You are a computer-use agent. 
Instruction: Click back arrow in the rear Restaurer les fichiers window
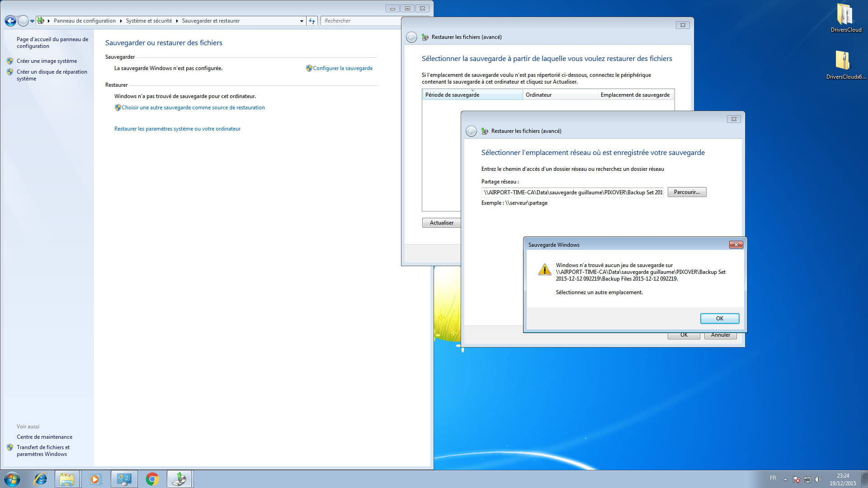coord(411,37)
